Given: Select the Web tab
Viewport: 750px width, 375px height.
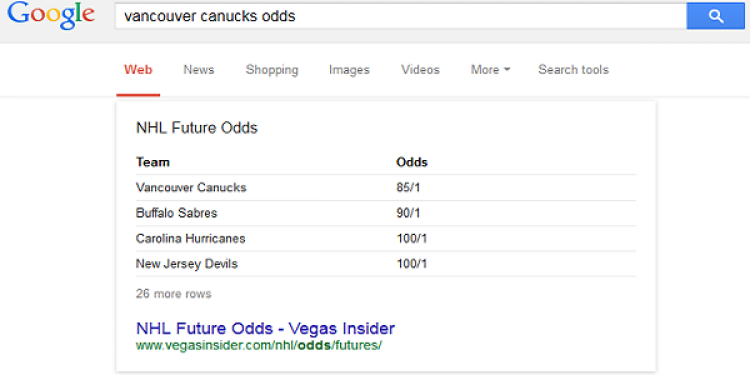Looking at the screenshot, I should 138,70.
